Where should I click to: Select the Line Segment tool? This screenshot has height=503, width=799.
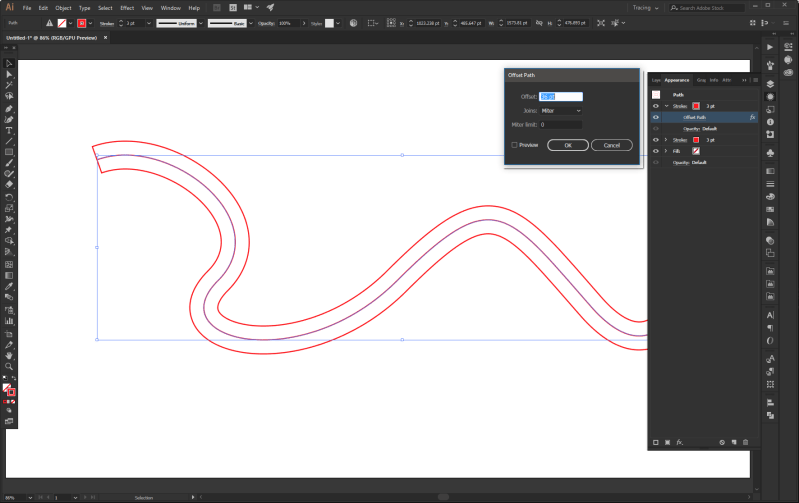[x=9, y=141]
